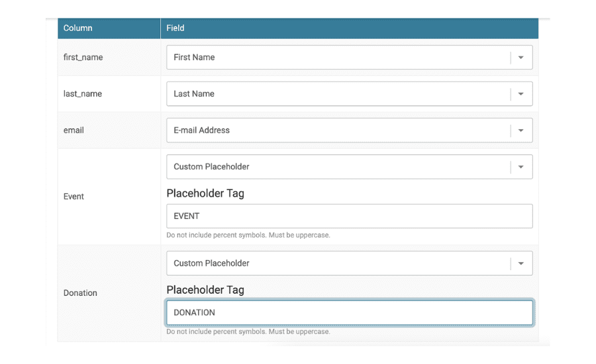
Task: Select the last_name column cell
Action: (x=109, y=94)
